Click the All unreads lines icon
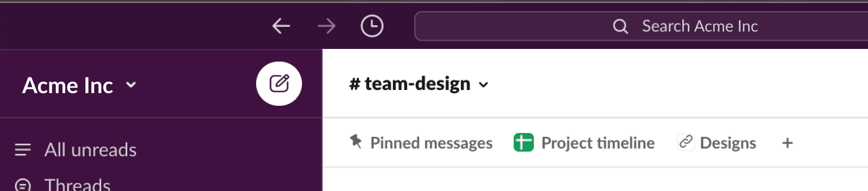This screenshot has height=191, width=868. coord(23,150)
